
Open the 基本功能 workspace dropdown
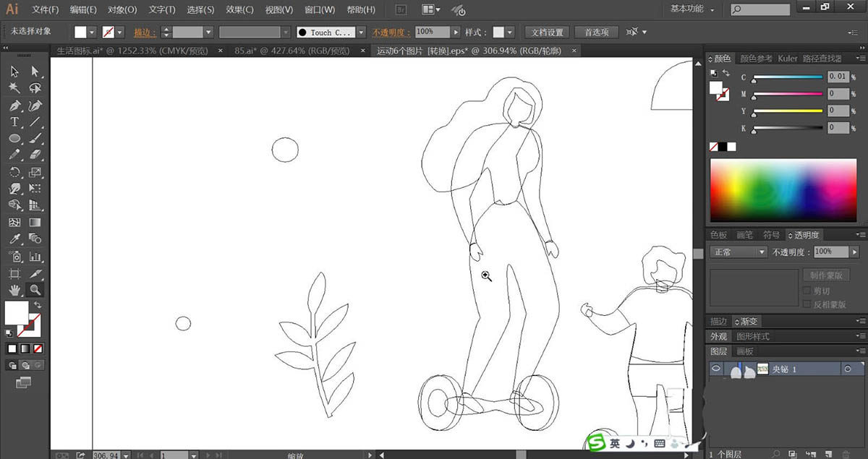[x=692, y=9]
